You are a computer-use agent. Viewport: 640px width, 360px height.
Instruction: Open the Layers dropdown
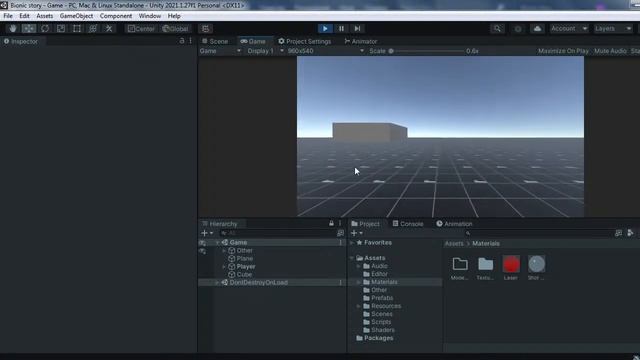click(x=613, y=29)
